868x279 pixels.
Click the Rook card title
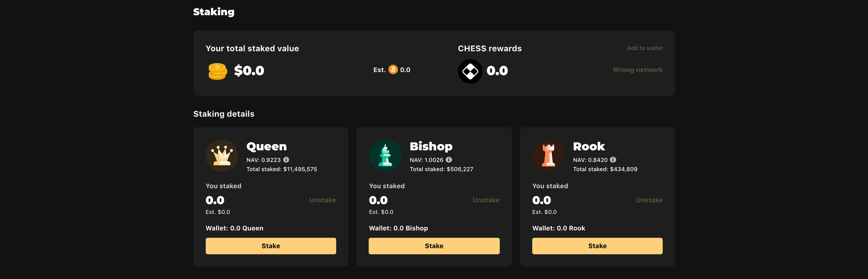[589, 147]
